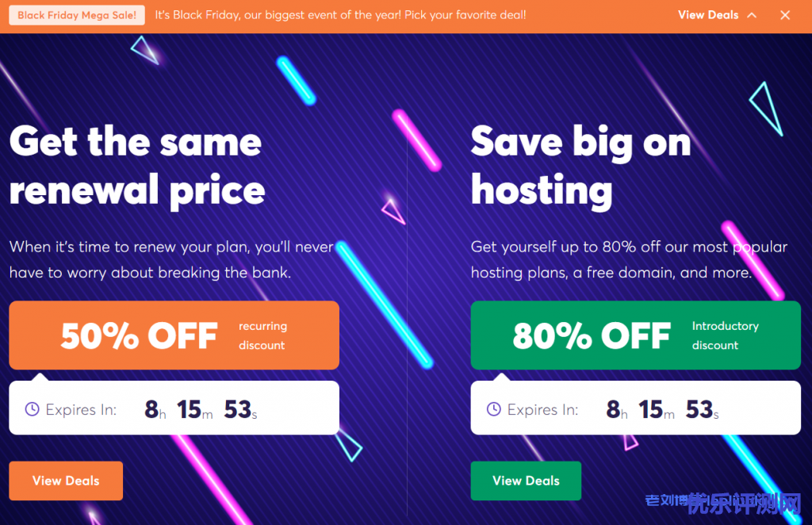
Task: Click the "recurring discount" label
Action: coord(262,335)
